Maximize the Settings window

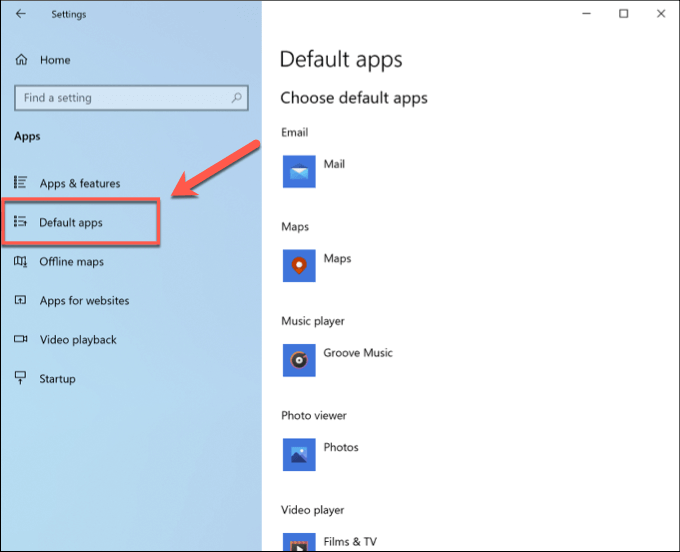click(x=624, y=14)
